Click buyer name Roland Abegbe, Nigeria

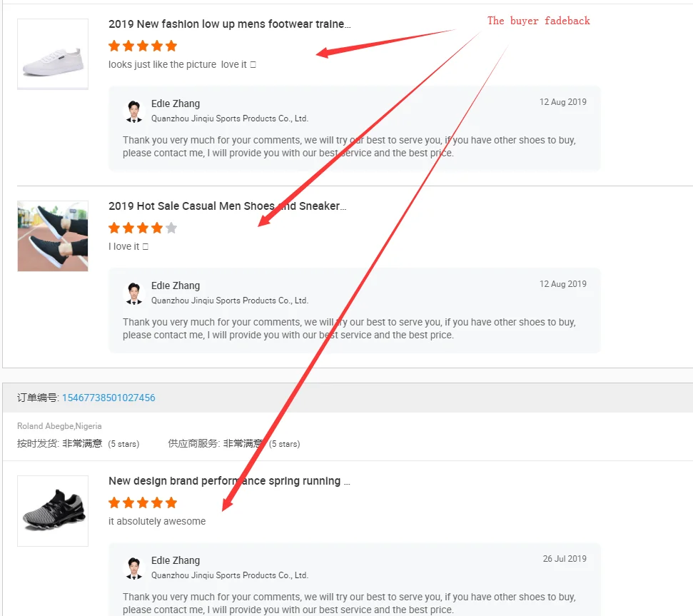59,426
